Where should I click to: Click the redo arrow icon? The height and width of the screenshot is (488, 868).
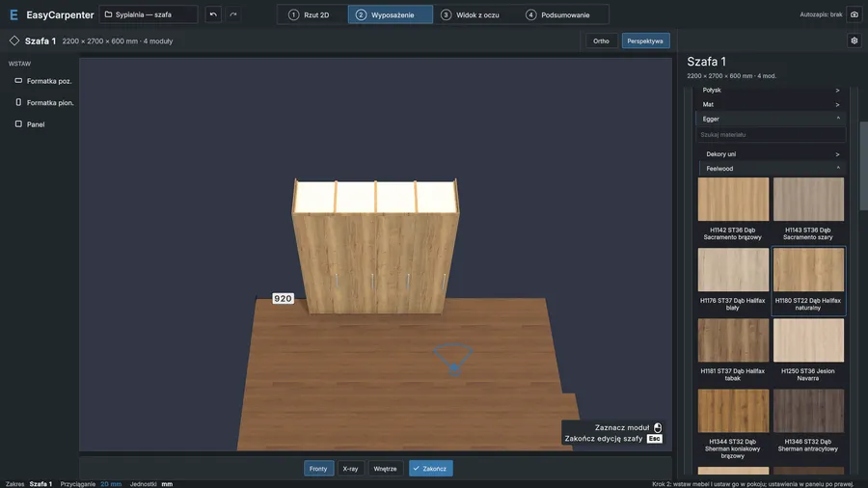(x=233, y=14)
